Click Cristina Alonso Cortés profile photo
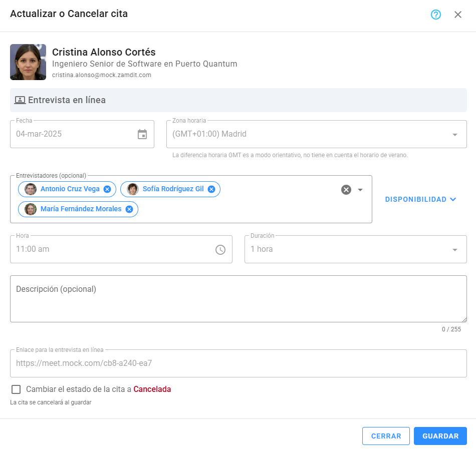This screenshot has height=450, width=476. click(x=28, y=62)
